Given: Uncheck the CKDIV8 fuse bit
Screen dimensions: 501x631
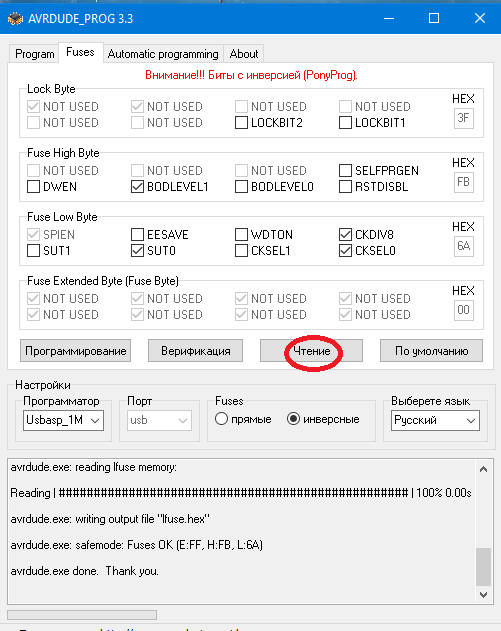Looking at the screenshot, I should tap(345, 235).
